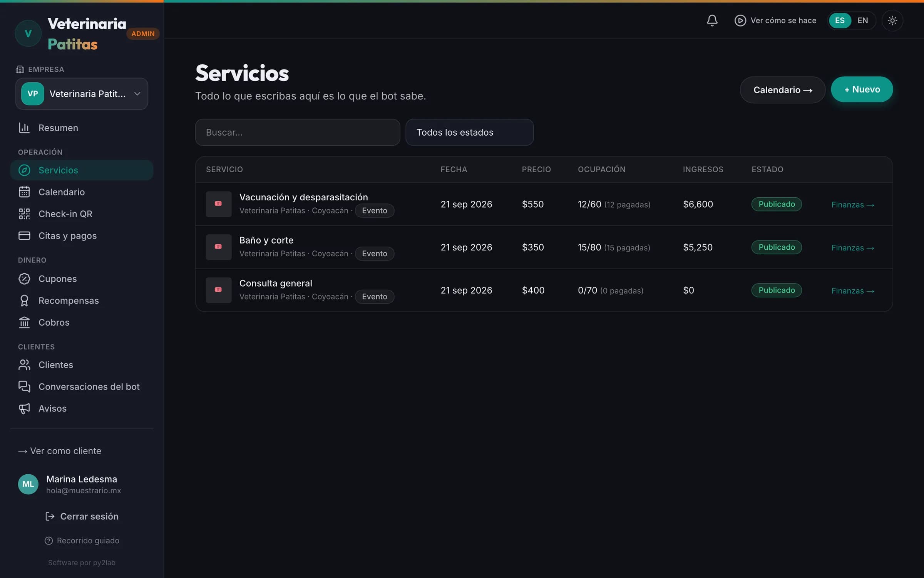This screenshot has height=578, width=924.
Task: Click the Buscar... search field
Action: point(297,132)
